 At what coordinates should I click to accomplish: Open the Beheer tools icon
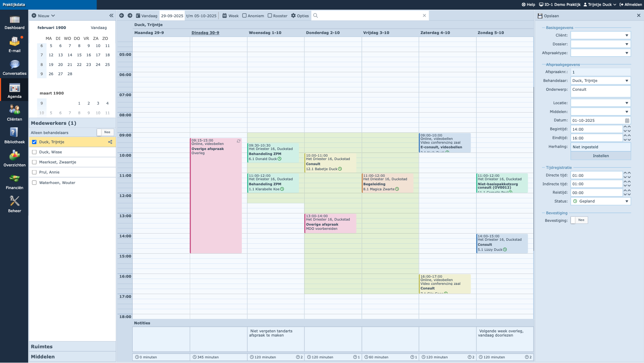point(14,204)
